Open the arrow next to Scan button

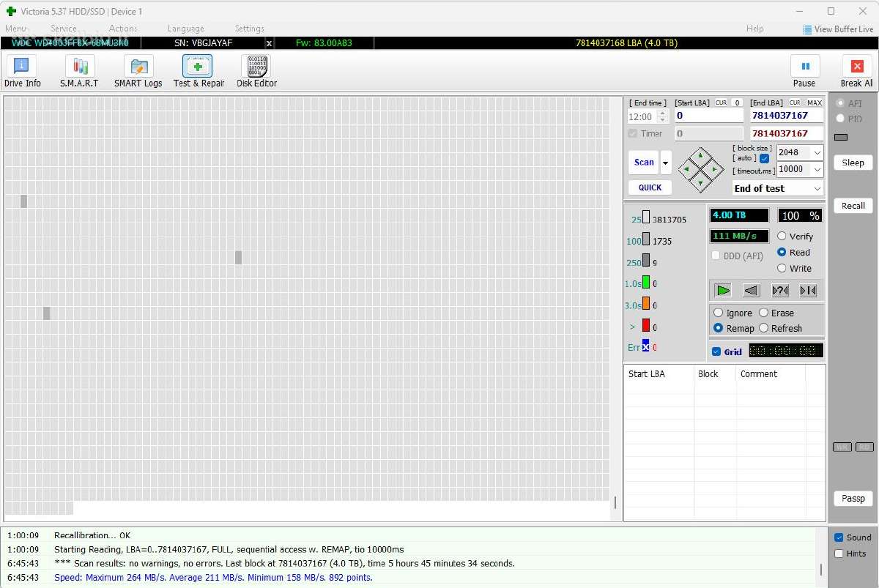665,163
